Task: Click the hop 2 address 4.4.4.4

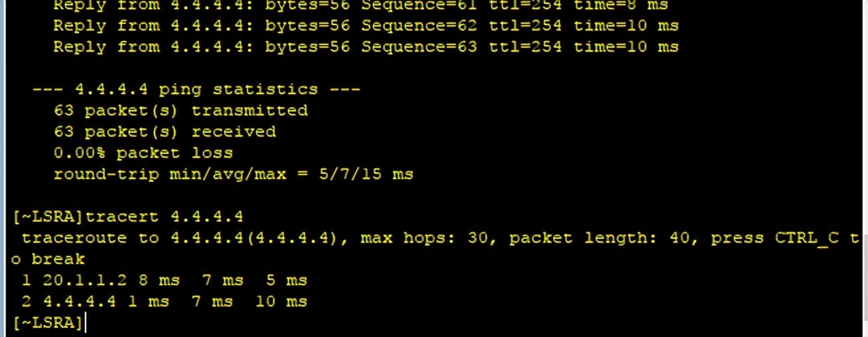Action: click(x=80, y=302)
